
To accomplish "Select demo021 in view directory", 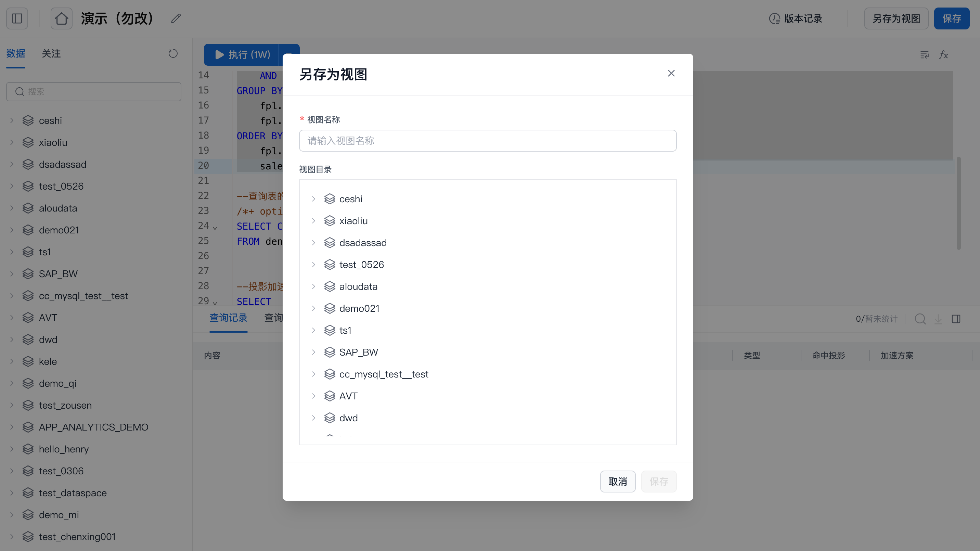I will (x=359, y=309).
